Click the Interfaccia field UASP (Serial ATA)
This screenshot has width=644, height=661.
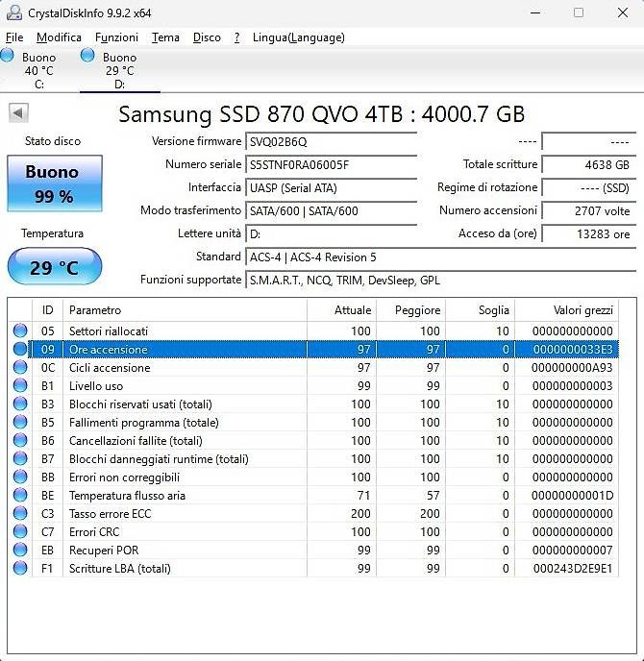coord(331,187)
